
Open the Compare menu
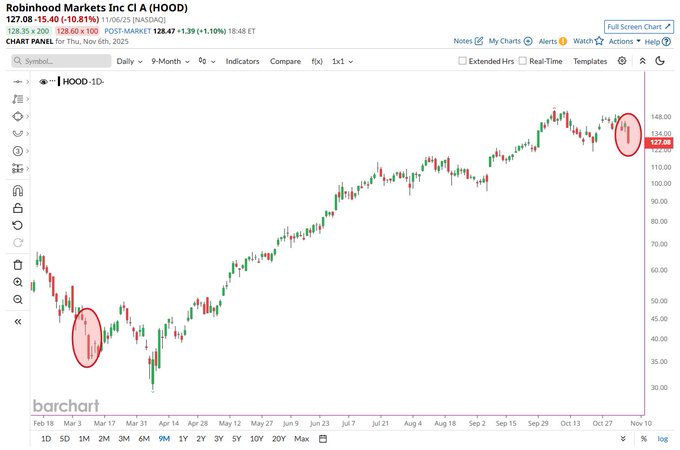(285, 61)
